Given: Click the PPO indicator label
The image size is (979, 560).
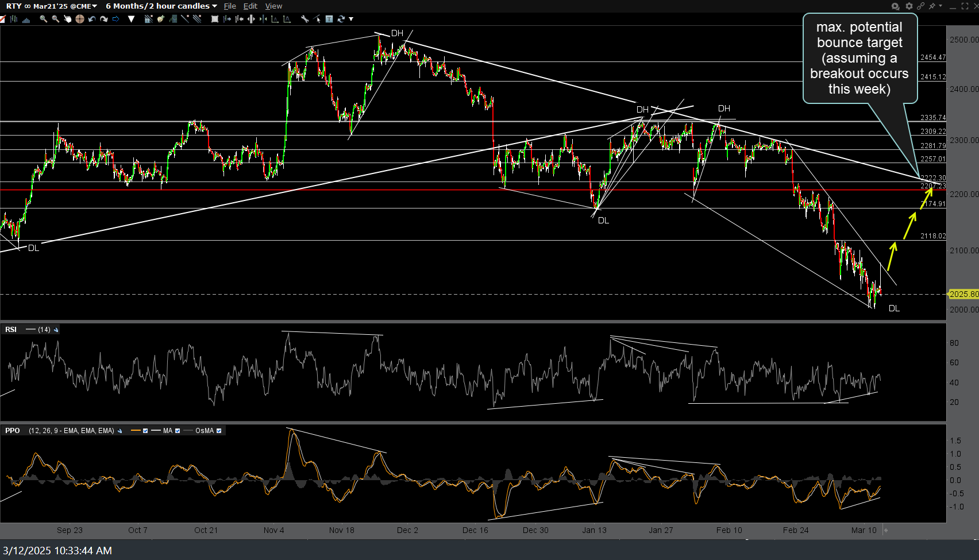Looking at the screenshot, I should click(x=13, y=431).
